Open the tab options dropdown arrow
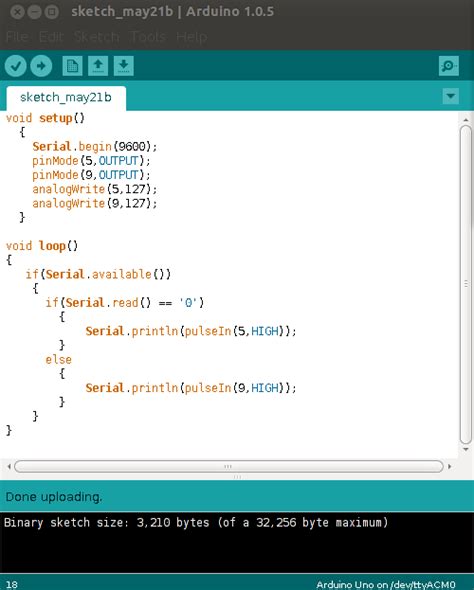This screenshot has width=474, height=590. point(450,96)
